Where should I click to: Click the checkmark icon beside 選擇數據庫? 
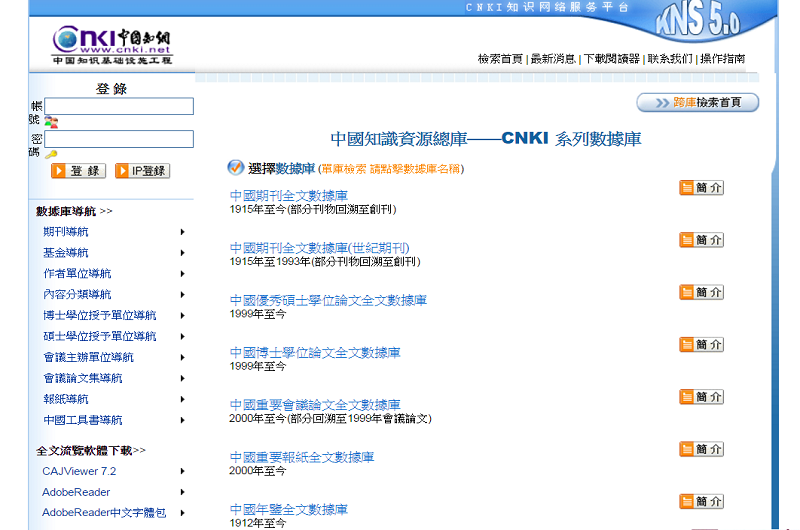point(235,167)
